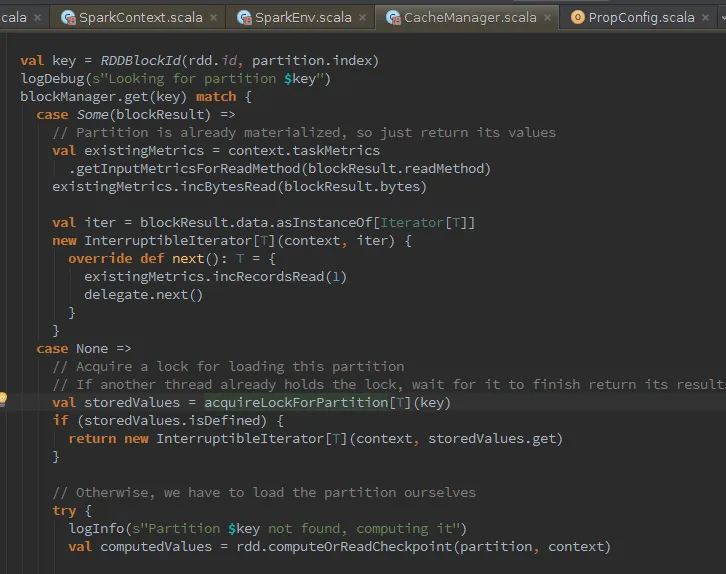Click the 'case None =>' line
The image size is (726, 574).
coord(84,349)
